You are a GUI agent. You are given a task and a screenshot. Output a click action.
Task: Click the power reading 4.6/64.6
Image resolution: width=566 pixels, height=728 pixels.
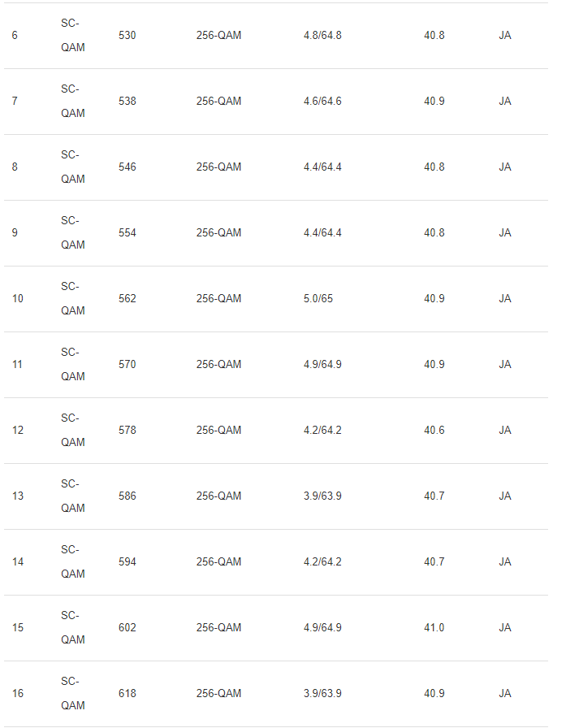(x=322, y=102)
